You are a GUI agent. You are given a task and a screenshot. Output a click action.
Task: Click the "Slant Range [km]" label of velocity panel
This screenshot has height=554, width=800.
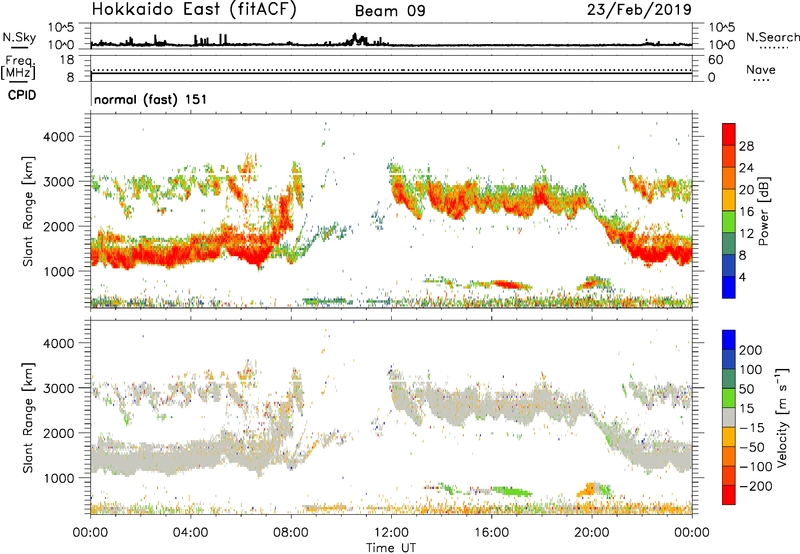click(28, 418)
